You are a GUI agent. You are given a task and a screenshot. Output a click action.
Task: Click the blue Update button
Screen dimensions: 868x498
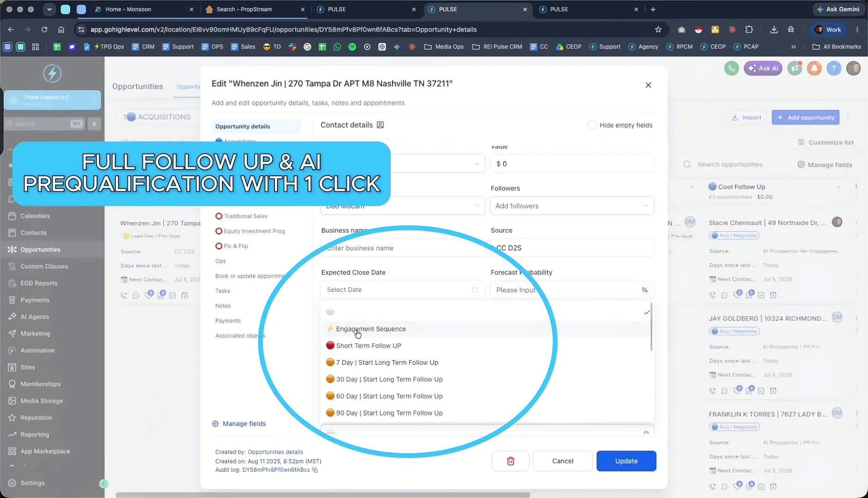pyautogui.click(x=626, y=461)
